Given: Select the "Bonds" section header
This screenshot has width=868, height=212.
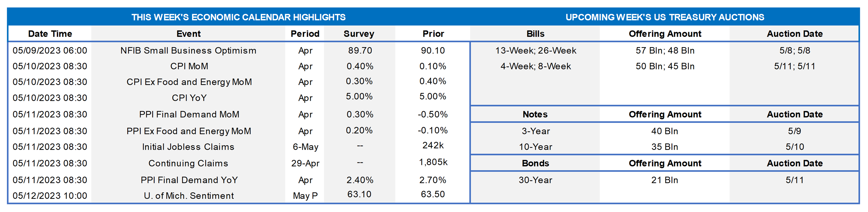Looking at the screenshot, I should [535, 163].
